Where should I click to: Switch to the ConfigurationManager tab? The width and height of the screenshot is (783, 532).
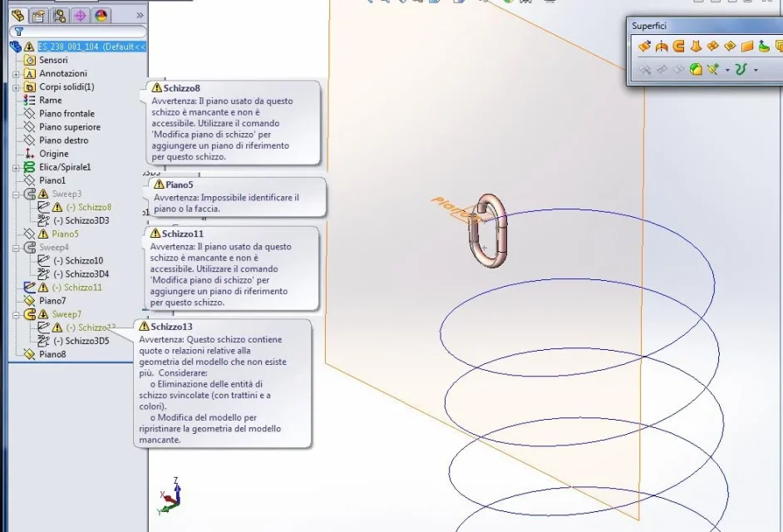point(59,16)
